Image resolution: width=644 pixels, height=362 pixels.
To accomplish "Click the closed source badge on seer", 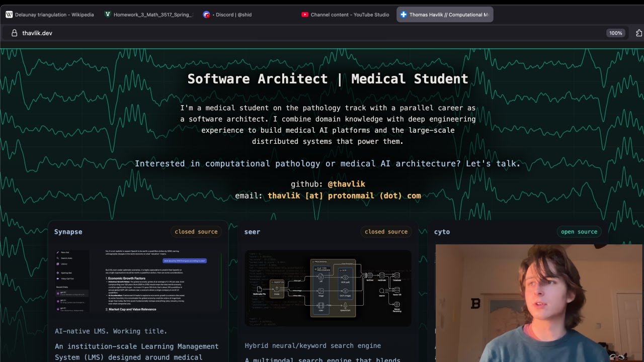I will coord(386,232).
